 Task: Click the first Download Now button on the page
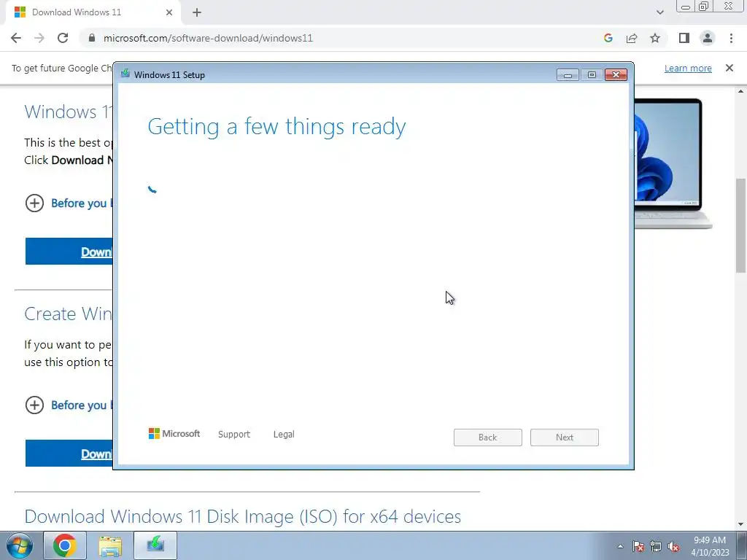pyautogui.click(x=69, y=252)
